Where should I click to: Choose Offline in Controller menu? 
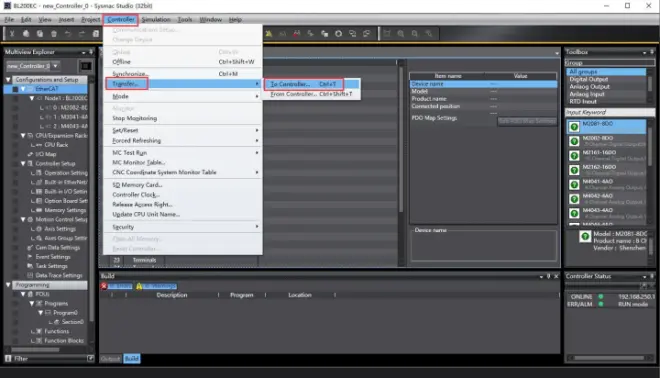point(183,62)
